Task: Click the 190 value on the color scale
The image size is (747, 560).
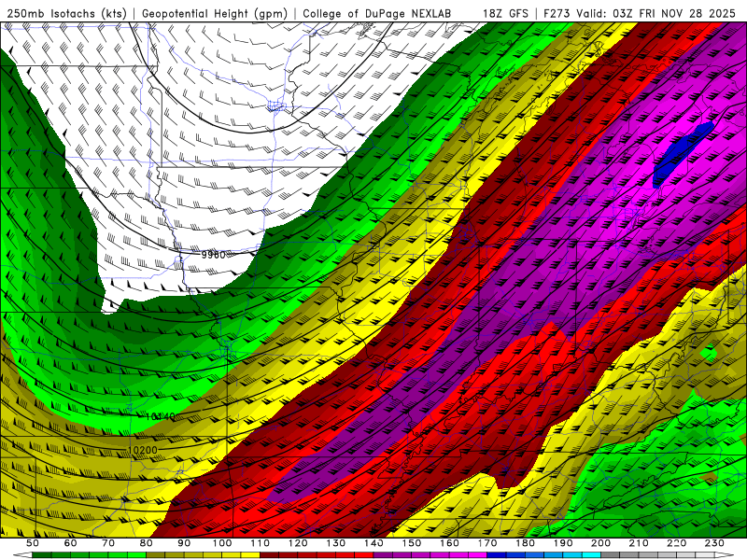Action: [563, 543]
